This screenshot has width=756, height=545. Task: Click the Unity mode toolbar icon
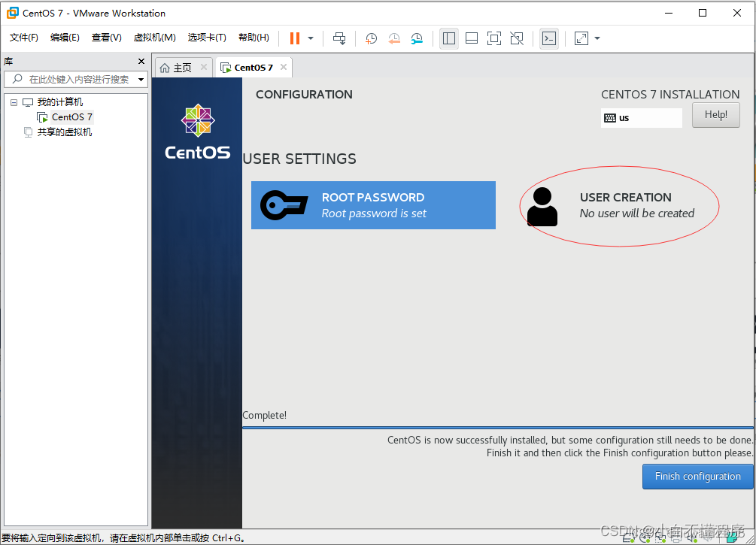(517, 38)
